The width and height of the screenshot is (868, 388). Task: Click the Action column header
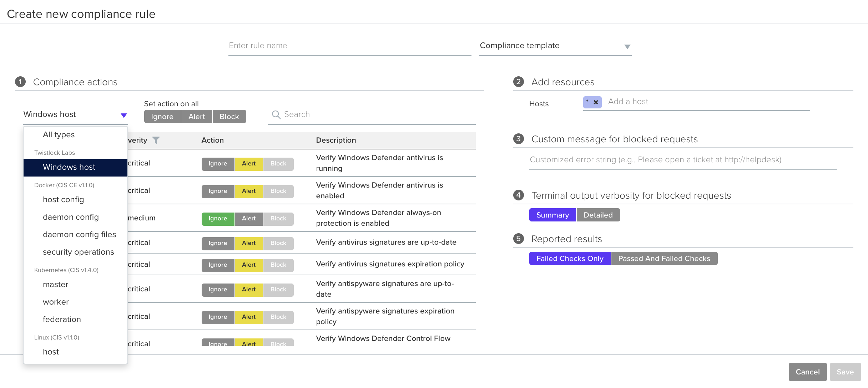click(x=213, y=140)
